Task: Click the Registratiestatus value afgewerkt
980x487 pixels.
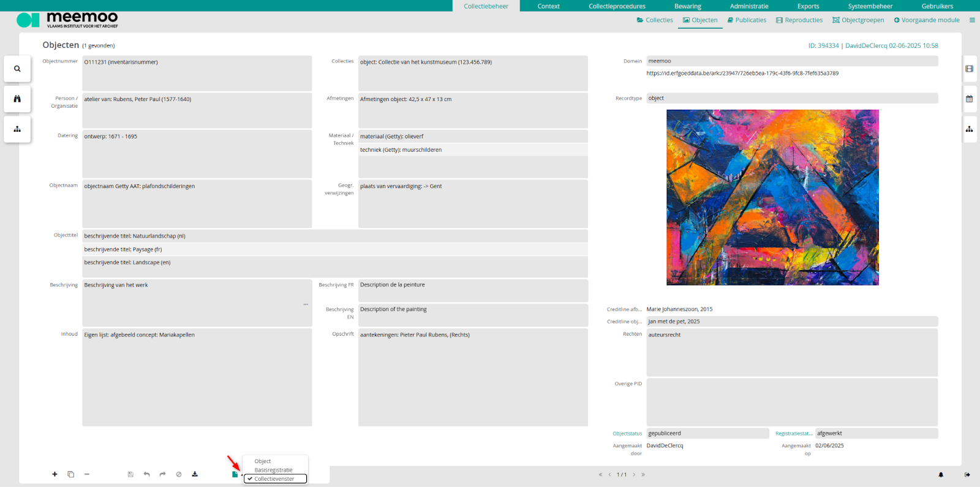Action: 876,433
